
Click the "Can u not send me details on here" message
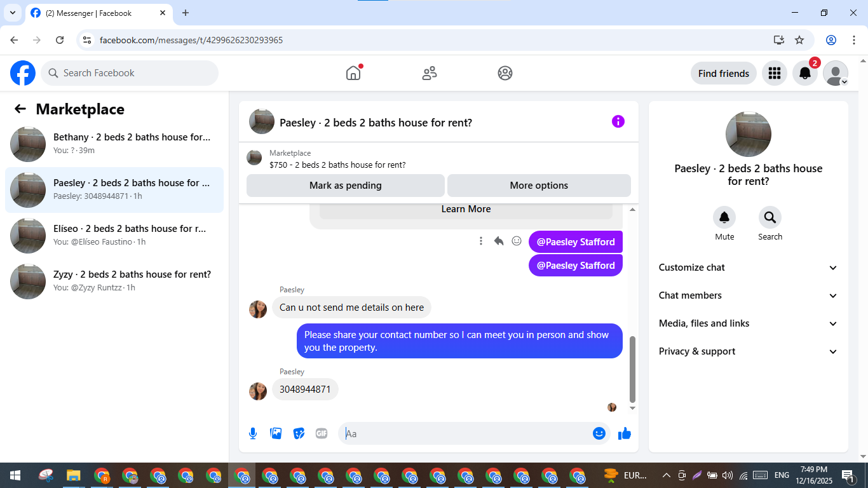pos(352,308)
